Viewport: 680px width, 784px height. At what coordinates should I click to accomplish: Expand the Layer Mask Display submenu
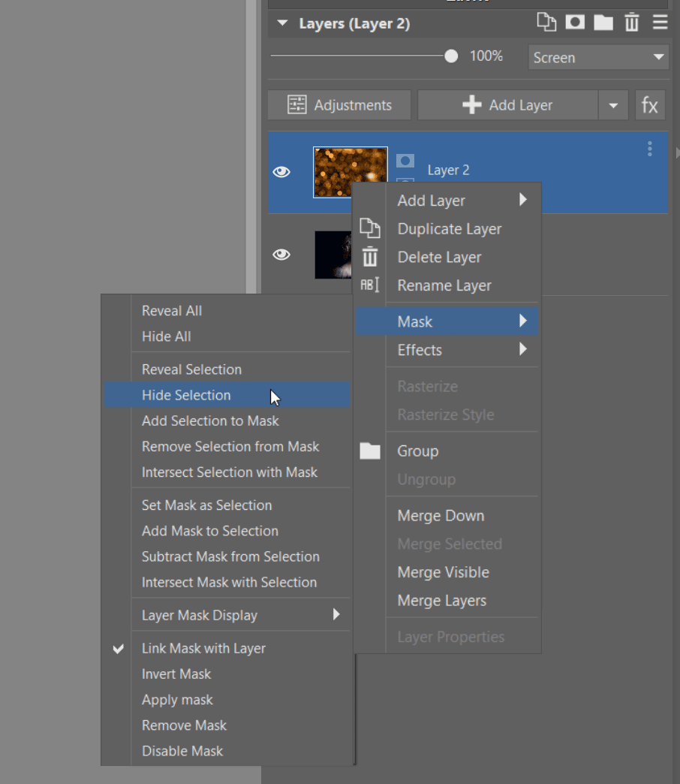tap(336, 614)
